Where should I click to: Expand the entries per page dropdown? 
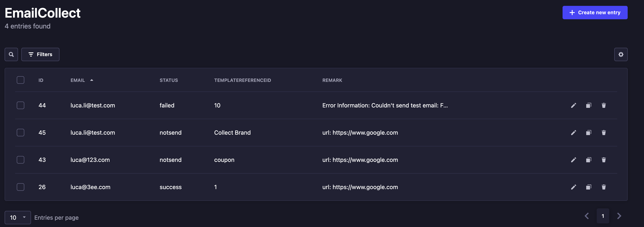[18, 217]
